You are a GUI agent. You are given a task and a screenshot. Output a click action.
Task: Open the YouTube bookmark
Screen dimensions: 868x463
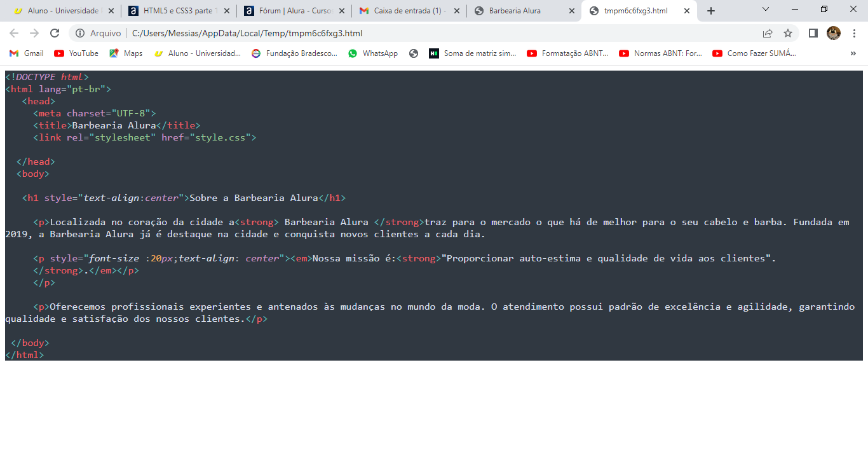[x=76, y=53]
